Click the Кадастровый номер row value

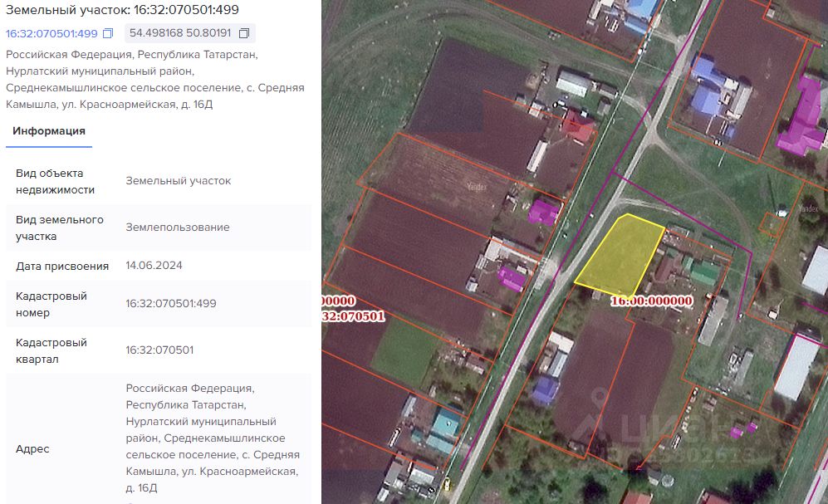click(x=171, y=303)
